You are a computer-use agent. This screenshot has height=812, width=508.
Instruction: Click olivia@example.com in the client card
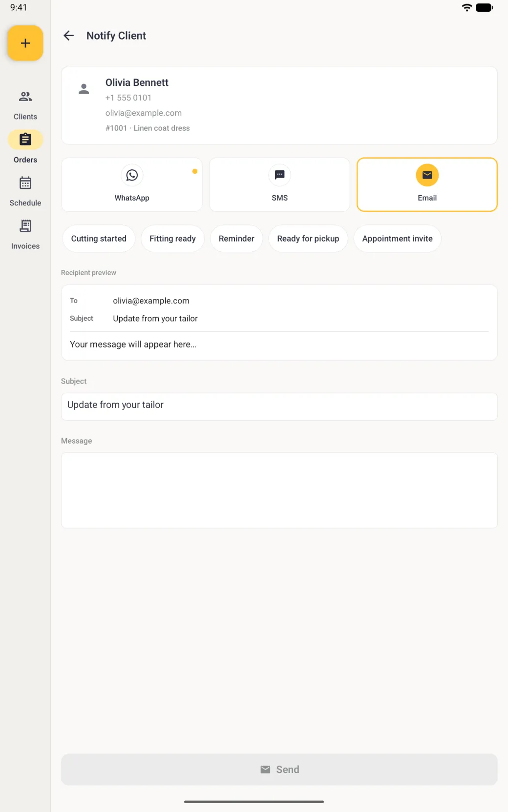[144, 113]
